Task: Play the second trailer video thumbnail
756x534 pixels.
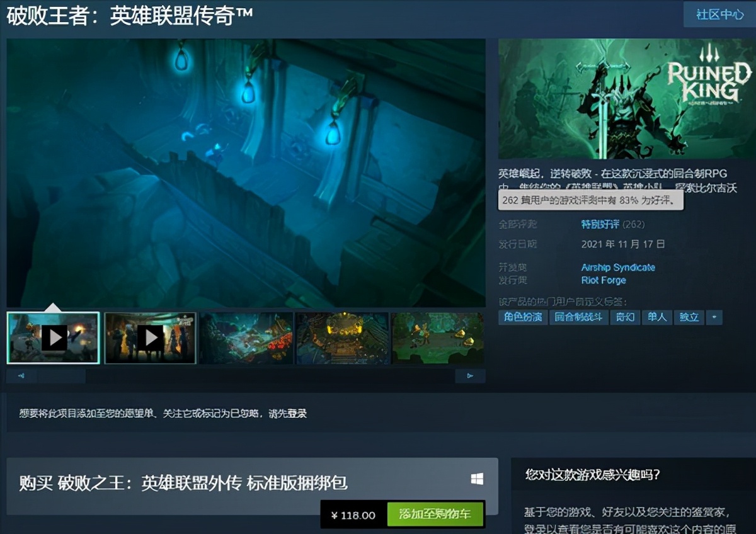Action: pos(150,338)
